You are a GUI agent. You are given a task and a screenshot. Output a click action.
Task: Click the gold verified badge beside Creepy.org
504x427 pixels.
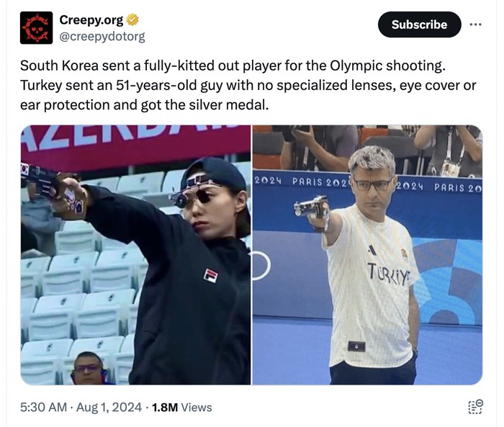tap(132, 20)
